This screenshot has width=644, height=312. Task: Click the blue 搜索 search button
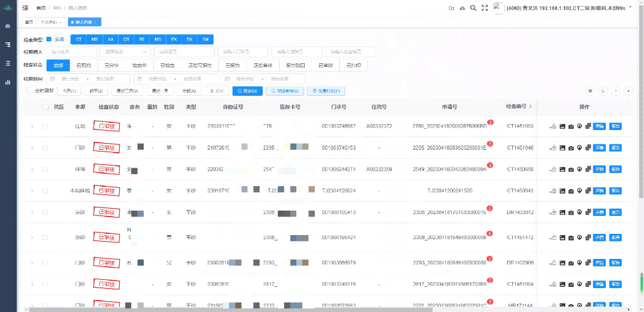click(x=247, y=91)
